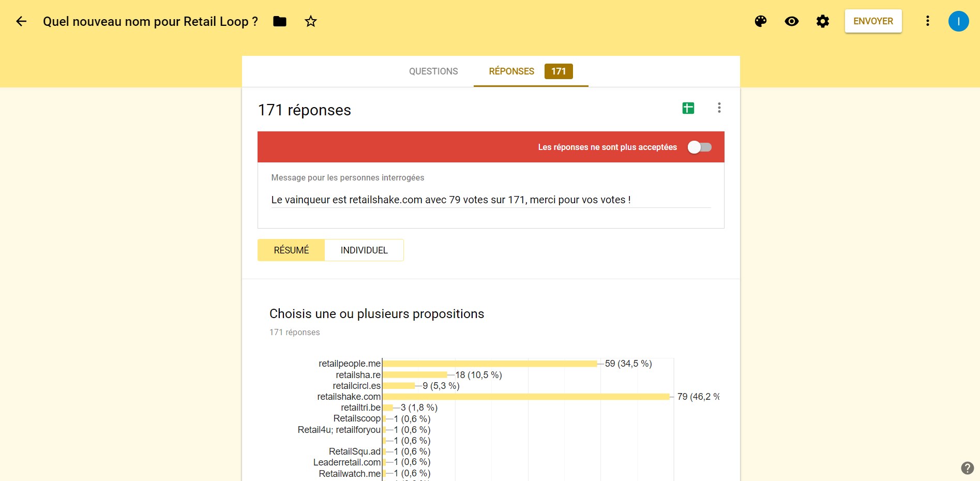This screenshot has height=481, width=980.
Task: Click the retailshake.com chart bar
Action: 526,397
